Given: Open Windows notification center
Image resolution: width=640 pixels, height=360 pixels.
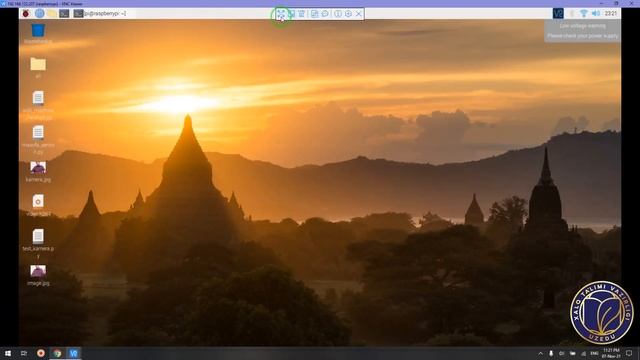Looking at the screenshot, I should 629,353.
